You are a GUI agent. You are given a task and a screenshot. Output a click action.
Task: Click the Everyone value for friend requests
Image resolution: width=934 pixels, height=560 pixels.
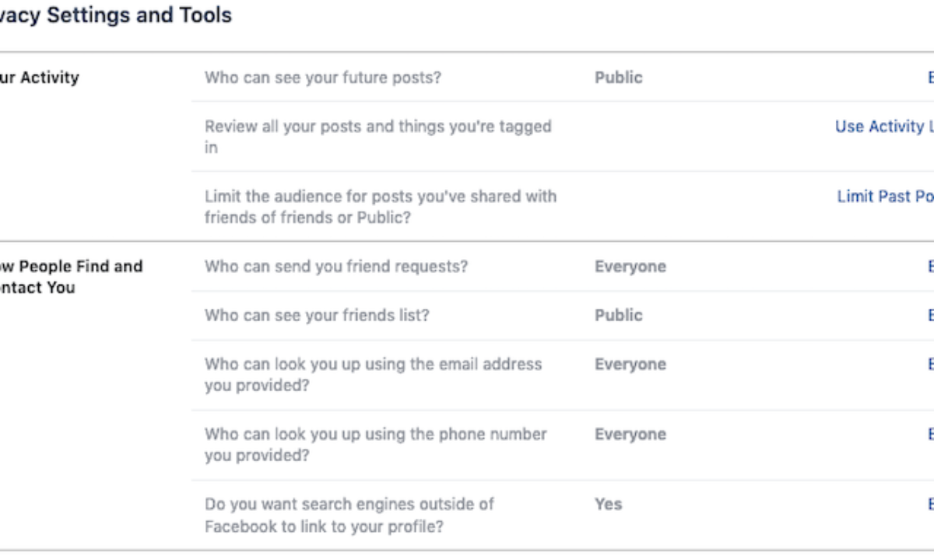[630, 267]
